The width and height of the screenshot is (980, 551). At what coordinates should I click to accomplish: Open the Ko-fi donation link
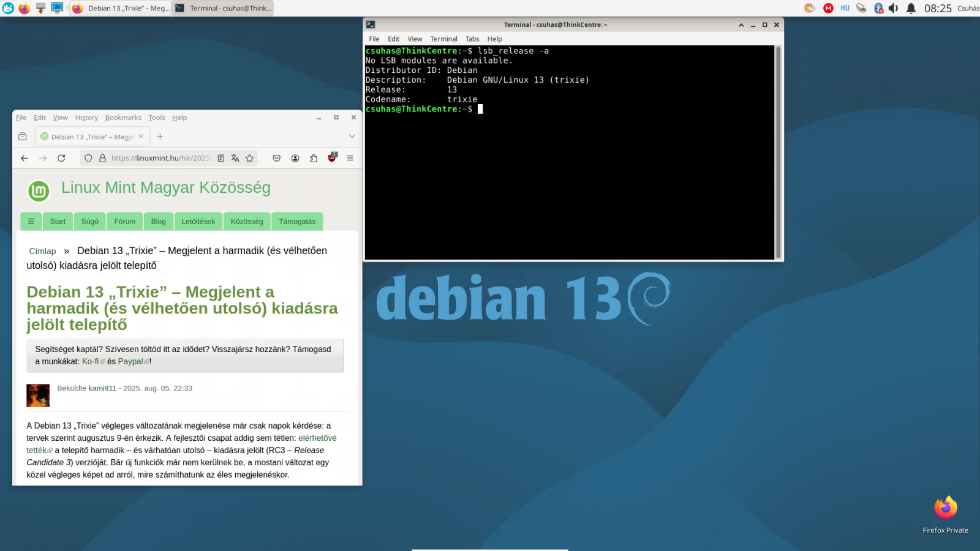coord(91,361)
